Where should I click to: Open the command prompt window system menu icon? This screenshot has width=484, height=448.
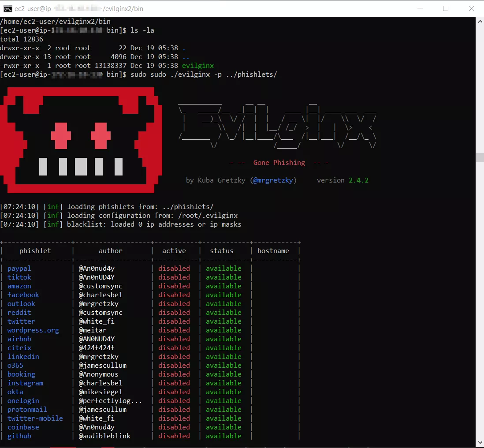click(7, 8)
